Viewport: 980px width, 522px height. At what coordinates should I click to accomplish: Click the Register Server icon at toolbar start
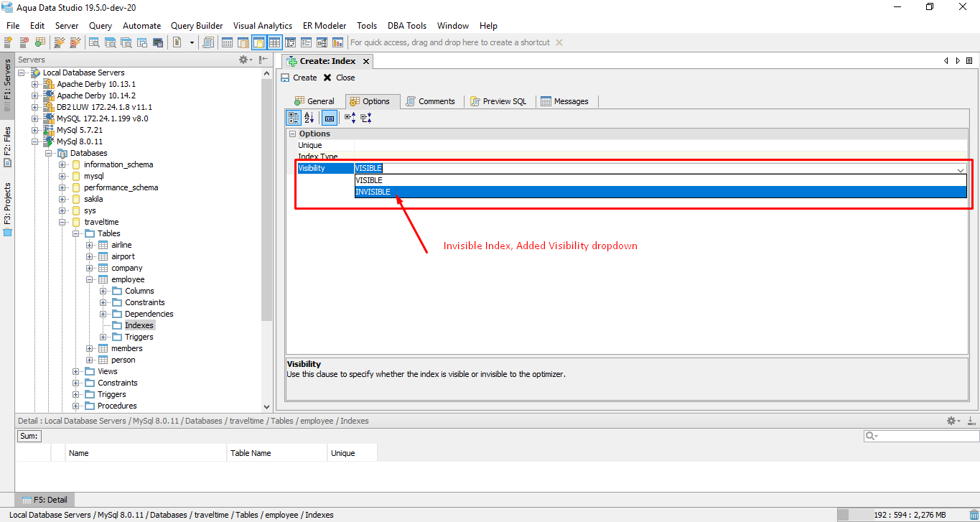(9, 42)
